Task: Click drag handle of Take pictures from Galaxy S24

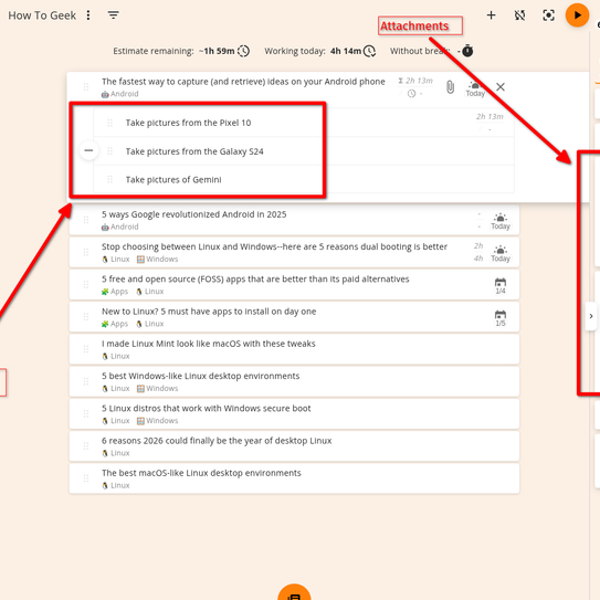Action: click(x=109, y=151)
